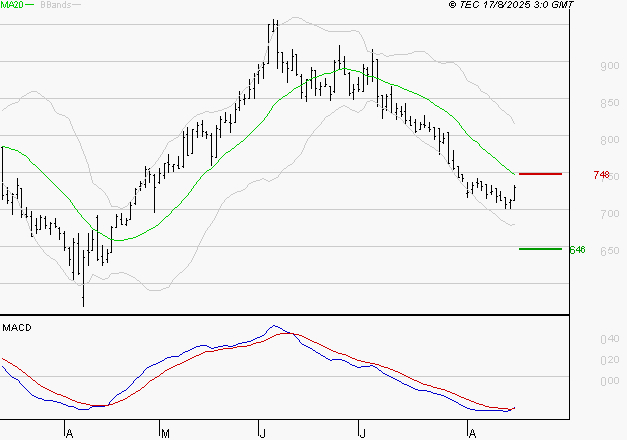Screen dimensions: 627x440
Task: Click the 748 resistance price label
Action: pos(601,175)
